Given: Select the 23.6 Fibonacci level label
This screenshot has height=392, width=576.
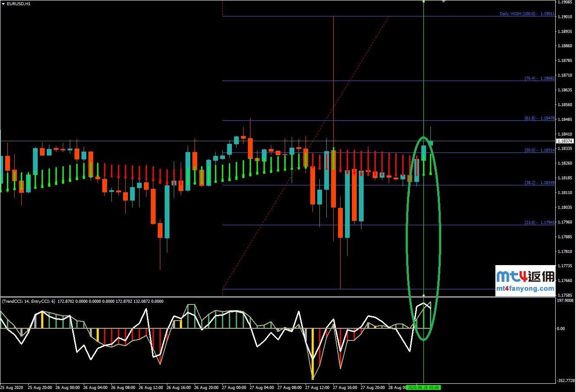Looking at the screenshot, I should pos(539,223).
